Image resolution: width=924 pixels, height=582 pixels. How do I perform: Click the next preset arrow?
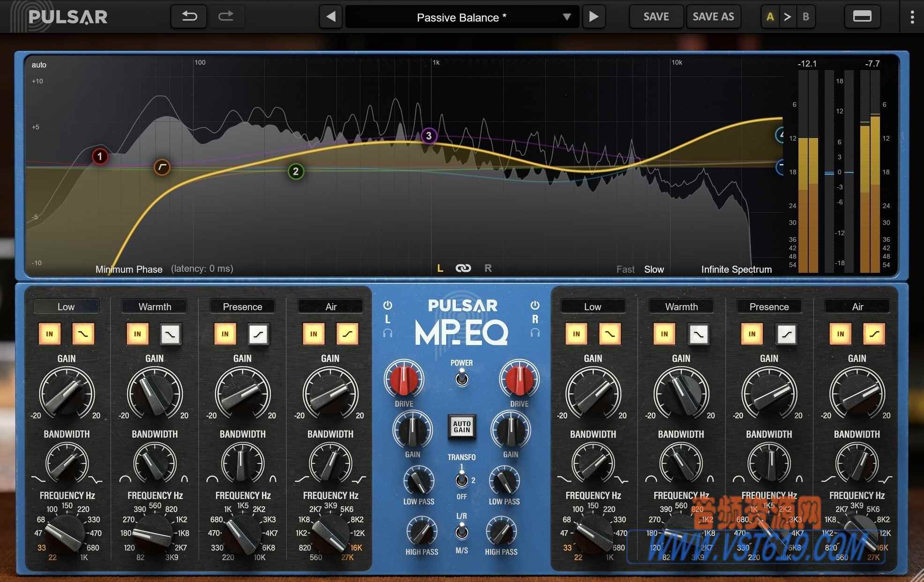point(594,16)
